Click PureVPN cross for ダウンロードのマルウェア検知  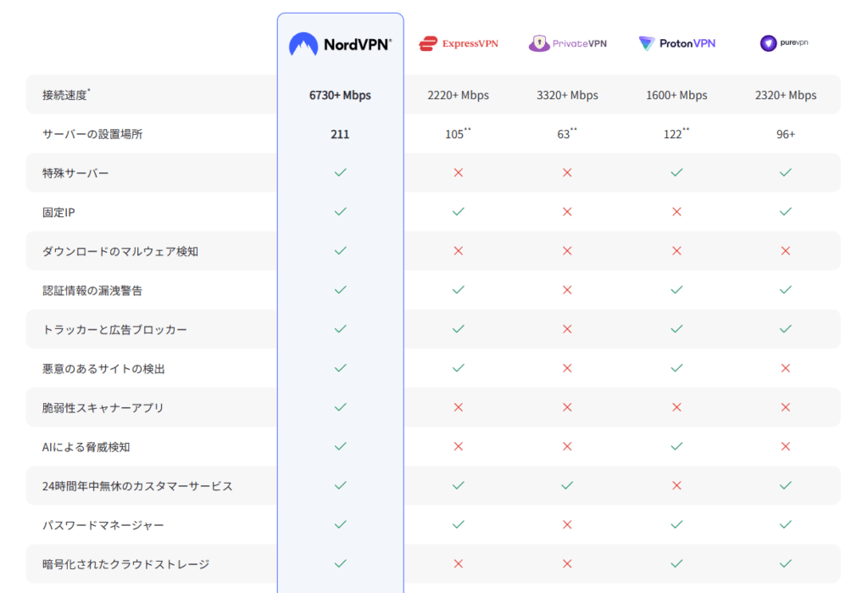(x=786, y=251)
